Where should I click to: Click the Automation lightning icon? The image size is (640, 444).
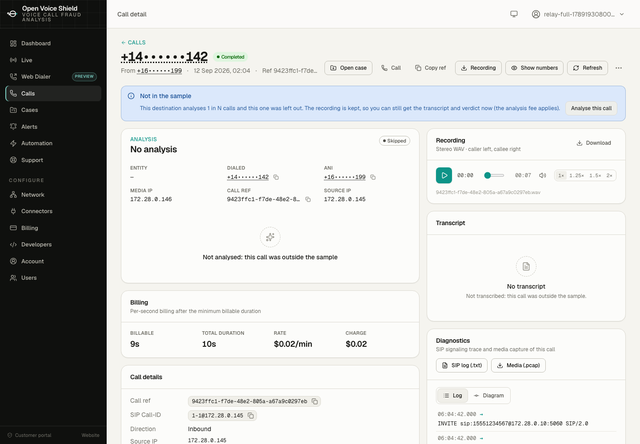13,143
